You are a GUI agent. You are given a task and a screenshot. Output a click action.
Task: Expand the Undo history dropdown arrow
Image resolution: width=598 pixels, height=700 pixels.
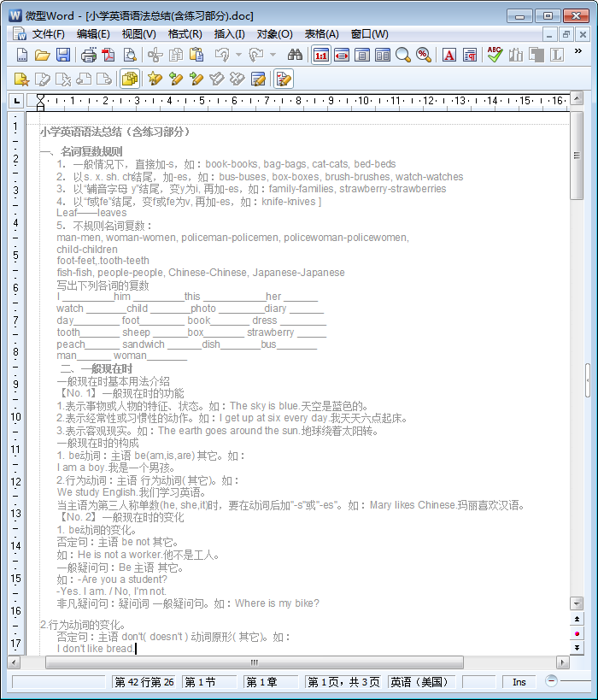[x=238, y=55]
